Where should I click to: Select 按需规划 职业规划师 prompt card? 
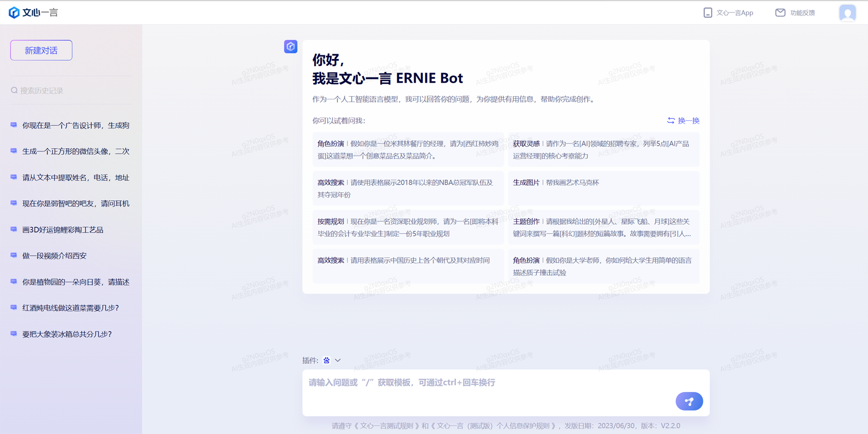(x=408, y=227)
